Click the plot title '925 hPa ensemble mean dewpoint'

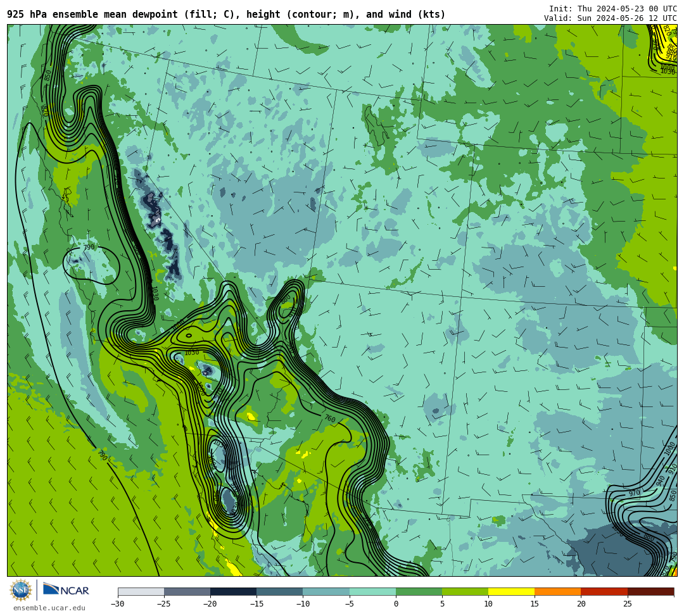[x=92, y=15]
